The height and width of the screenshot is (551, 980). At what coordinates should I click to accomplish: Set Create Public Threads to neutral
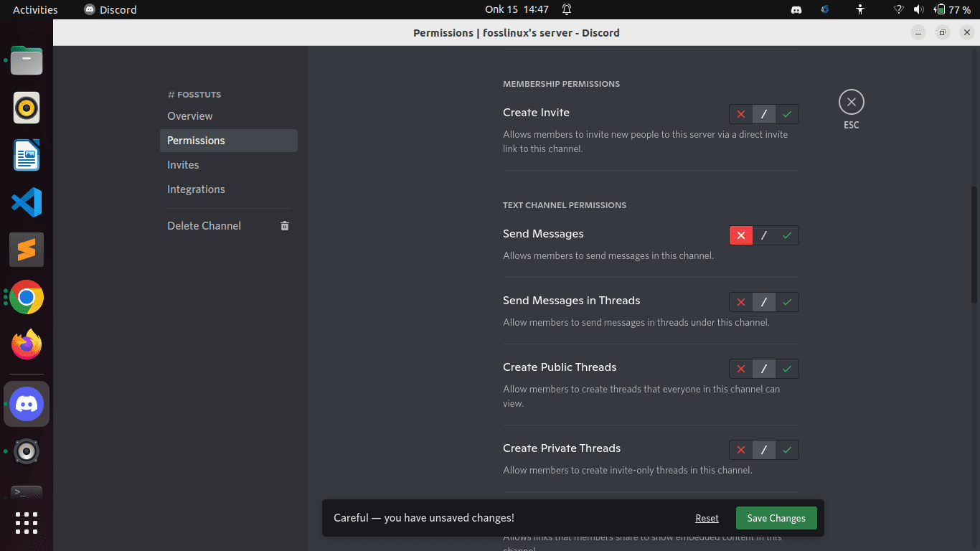click(764, 369)
